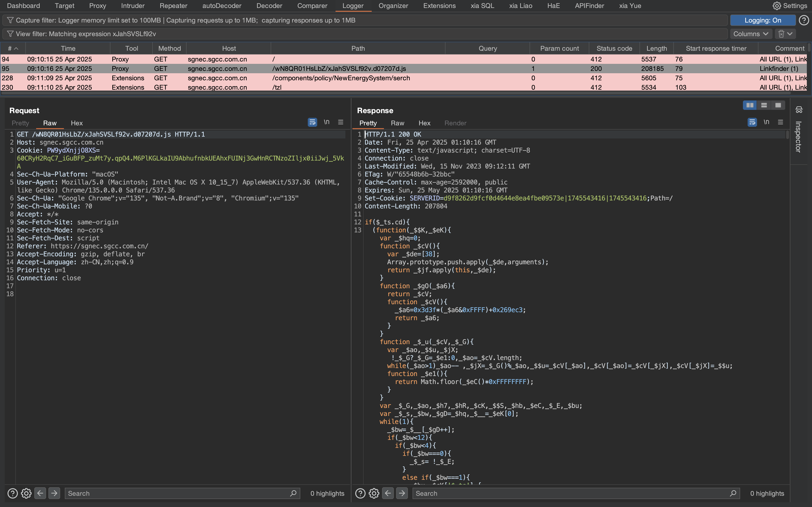Switch to stacked horizontal layout icon
Screen dimensions: 812x507
pyautogui.click(x=764, y=105)
